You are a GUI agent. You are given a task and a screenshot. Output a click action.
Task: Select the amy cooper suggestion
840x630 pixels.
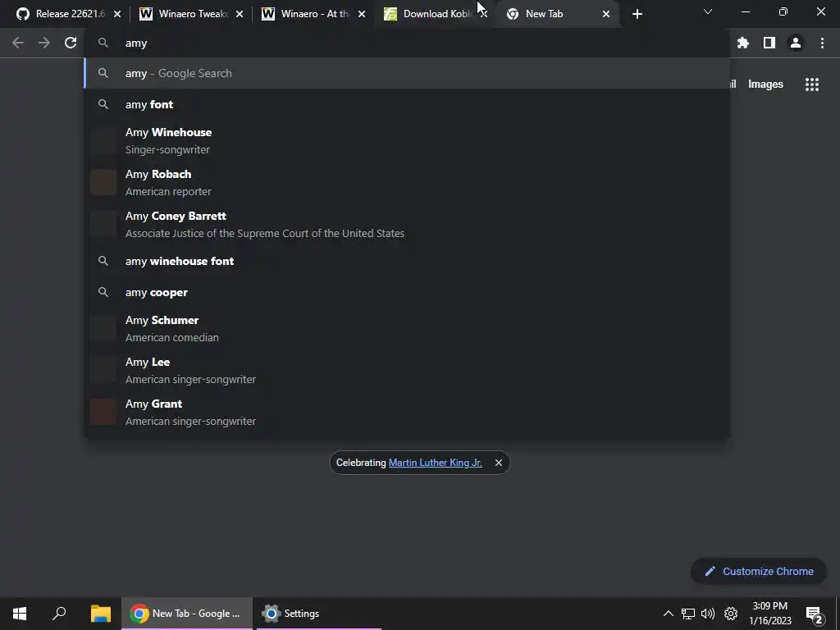(407, 292)
